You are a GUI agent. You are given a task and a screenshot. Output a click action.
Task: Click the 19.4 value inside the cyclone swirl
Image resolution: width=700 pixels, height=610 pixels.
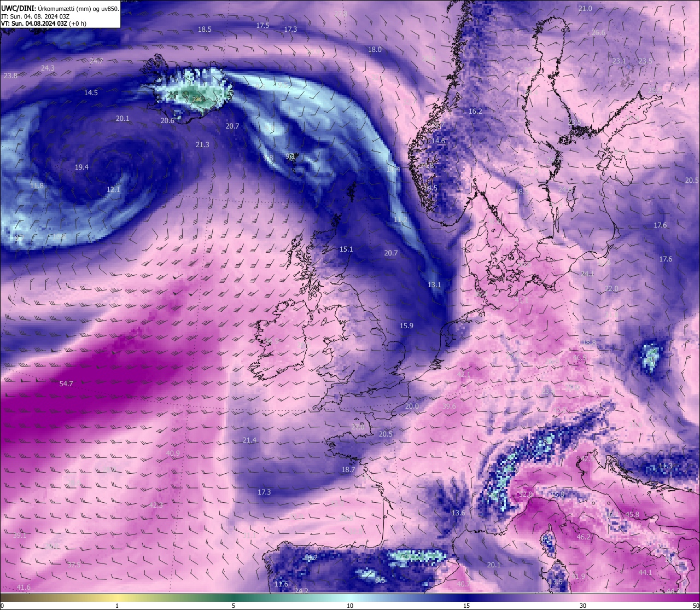[81, 167]
